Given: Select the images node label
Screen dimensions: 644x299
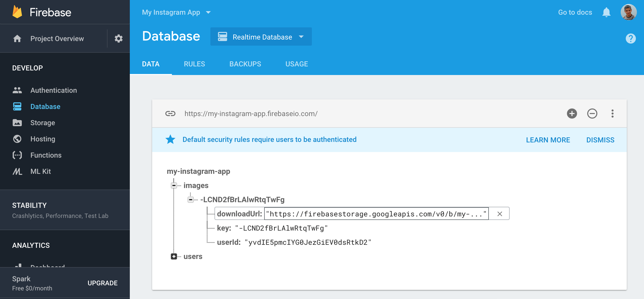Looking at the screenshot, I should click(196, 185).
